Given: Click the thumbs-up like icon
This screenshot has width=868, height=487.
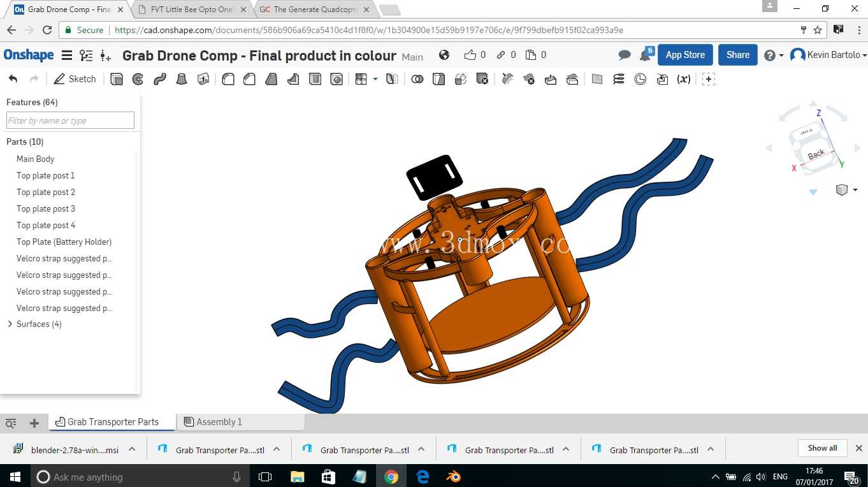Looking at the screenshot, I should pos(470,55).
